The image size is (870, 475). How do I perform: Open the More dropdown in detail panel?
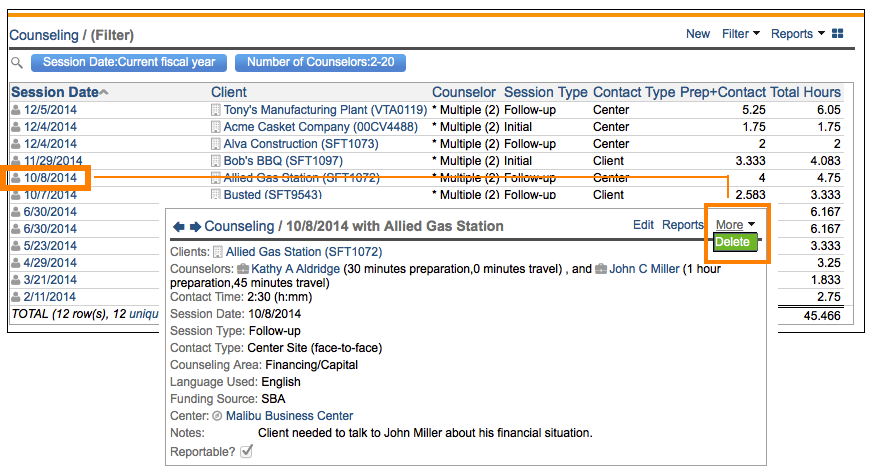point(735,225)
